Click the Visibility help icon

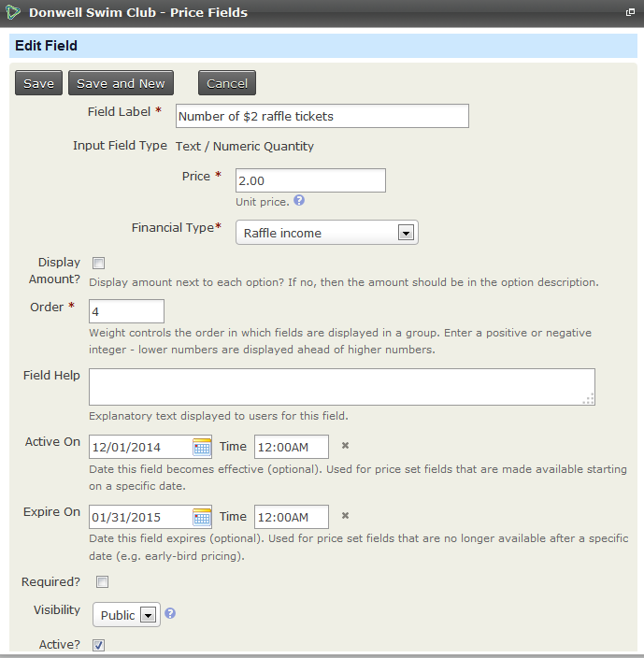tap(170, 614)
